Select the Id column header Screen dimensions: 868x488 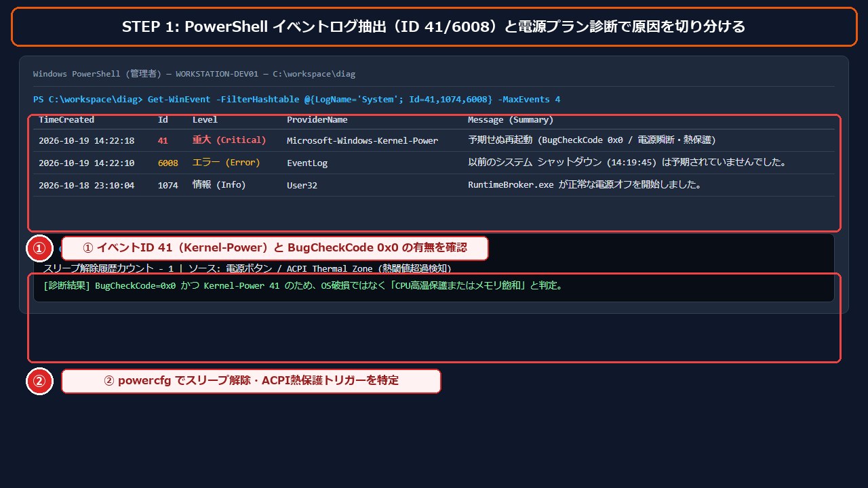163,120
